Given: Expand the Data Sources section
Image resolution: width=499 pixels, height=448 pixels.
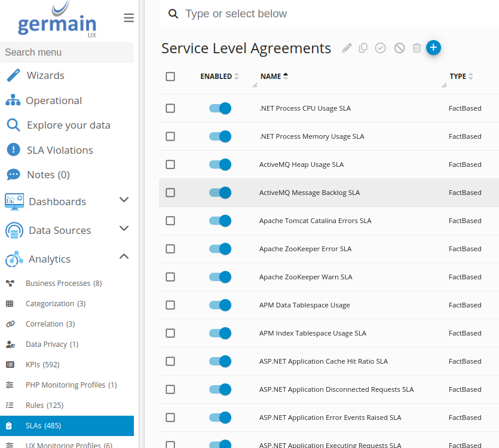Looking at the screenshot, I should pos(124,228).
